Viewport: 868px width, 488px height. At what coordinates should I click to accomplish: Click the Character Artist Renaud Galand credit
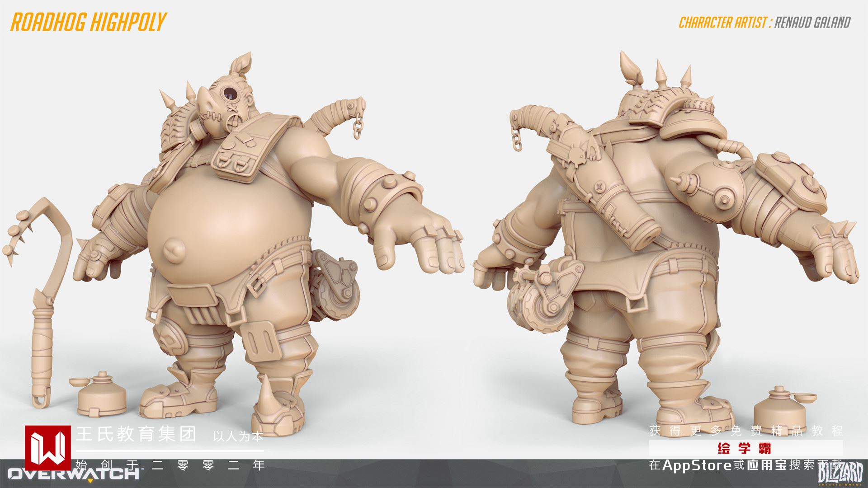pyautogui.click(x=764, y=23)
